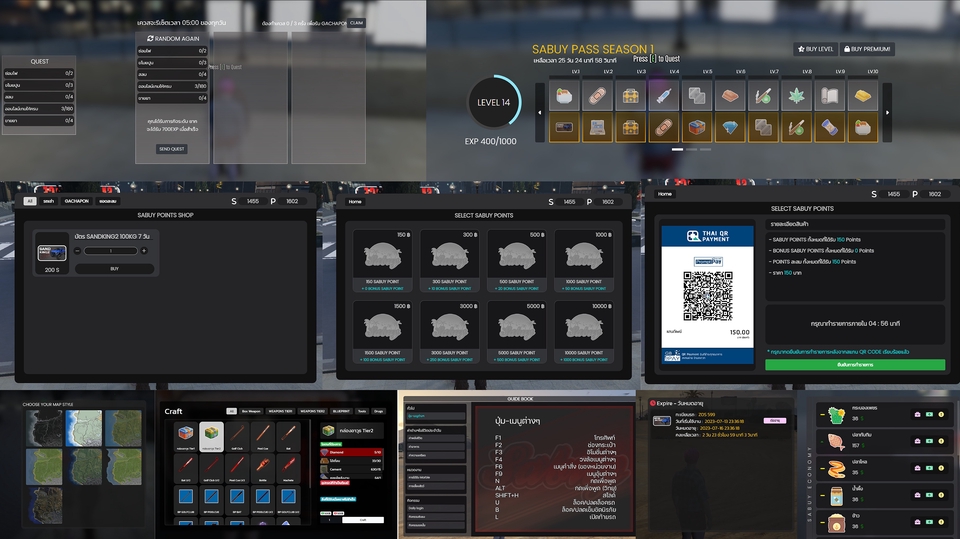Image resolution: width=960 pixels, height=539 pixels.
Task: Select the black dark map style
Action: [x=44, y=428]
